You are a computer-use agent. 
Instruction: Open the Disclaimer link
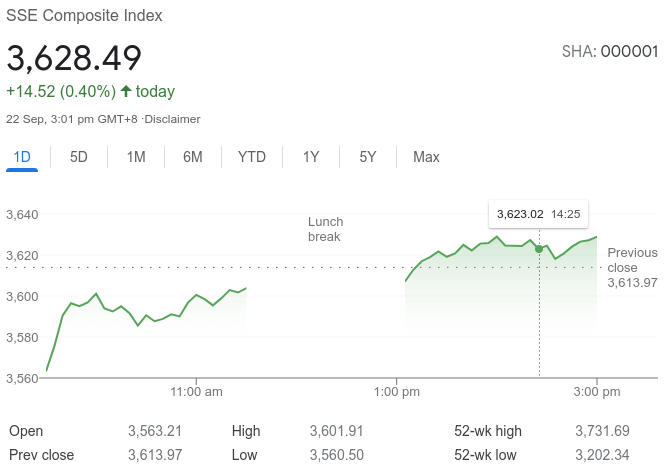pyautogui.click(x=173, y=119)
